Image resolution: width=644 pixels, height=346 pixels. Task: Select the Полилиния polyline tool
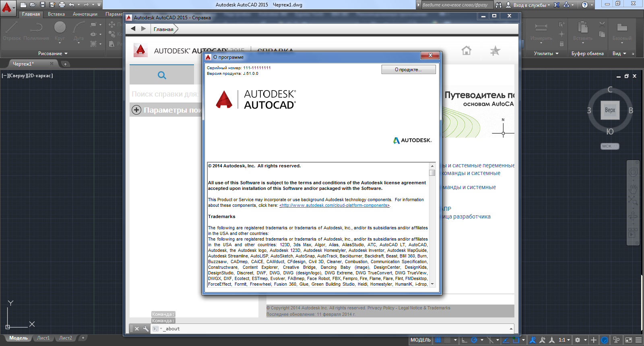36,31
